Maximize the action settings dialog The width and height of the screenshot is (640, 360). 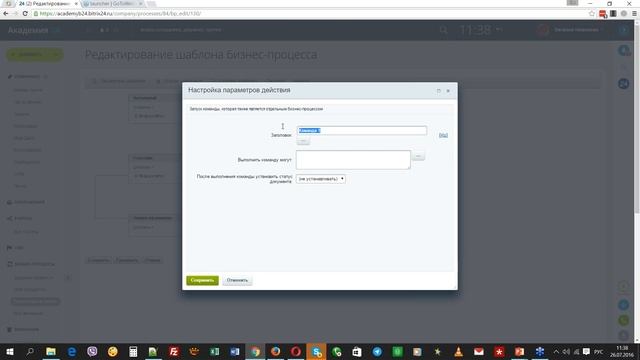(439, 91)
